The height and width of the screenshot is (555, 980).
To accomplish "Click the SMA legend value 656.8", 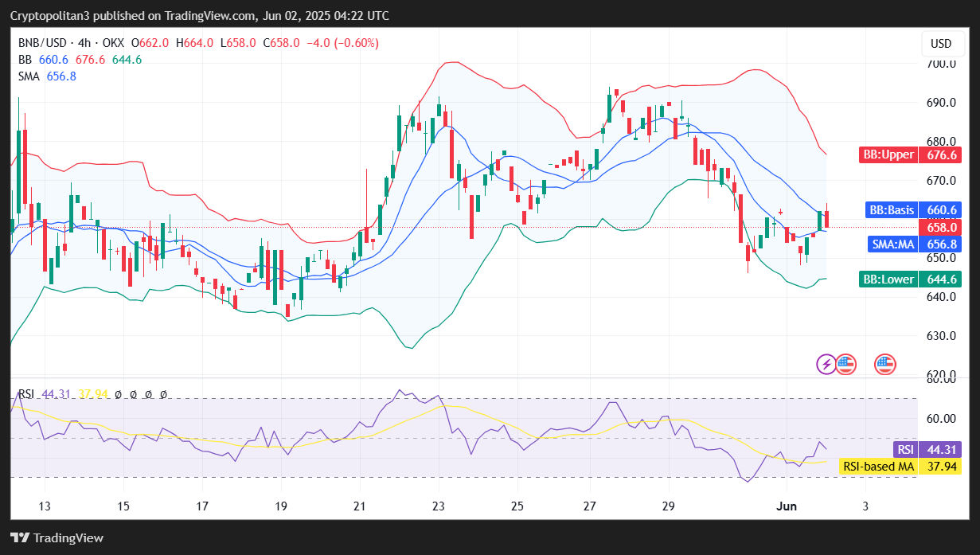I will tap(62, 76).
